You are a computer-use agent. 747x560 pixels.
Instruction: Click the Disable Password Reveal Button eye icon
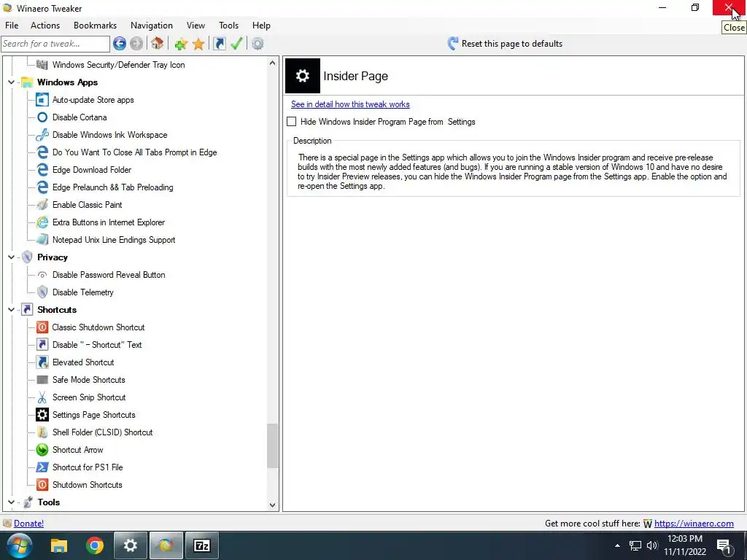[x=42, y=275]
